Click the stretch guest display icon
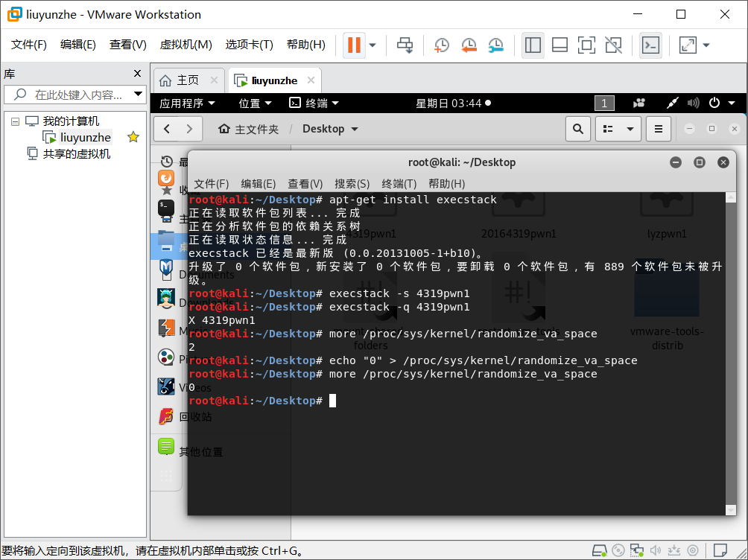Image resolution: width=748 pixels, height=560 pixels. point(688,45)
